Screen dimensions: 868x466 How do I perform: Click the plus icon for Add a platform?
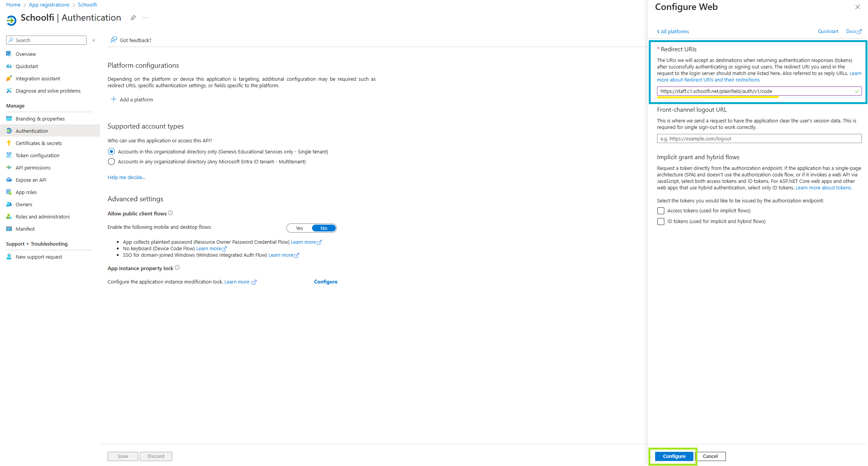click(114, 99)
